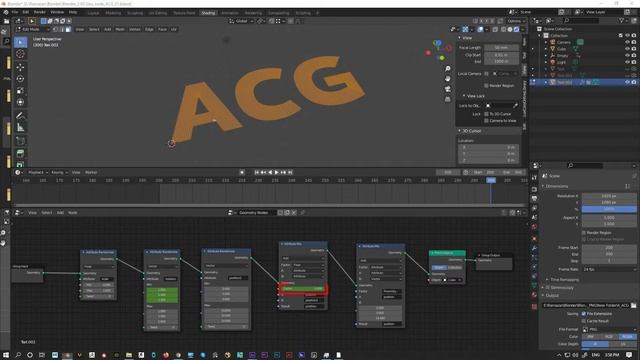Click the viewport zoom magnifier icon
Screen dimensions: 640x360
coord(448,69)
